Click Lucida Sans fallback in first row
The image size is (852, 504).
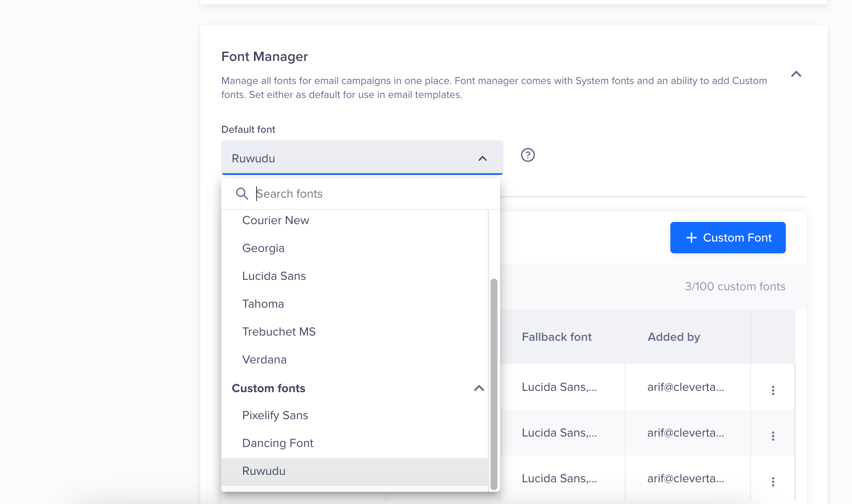559,387
